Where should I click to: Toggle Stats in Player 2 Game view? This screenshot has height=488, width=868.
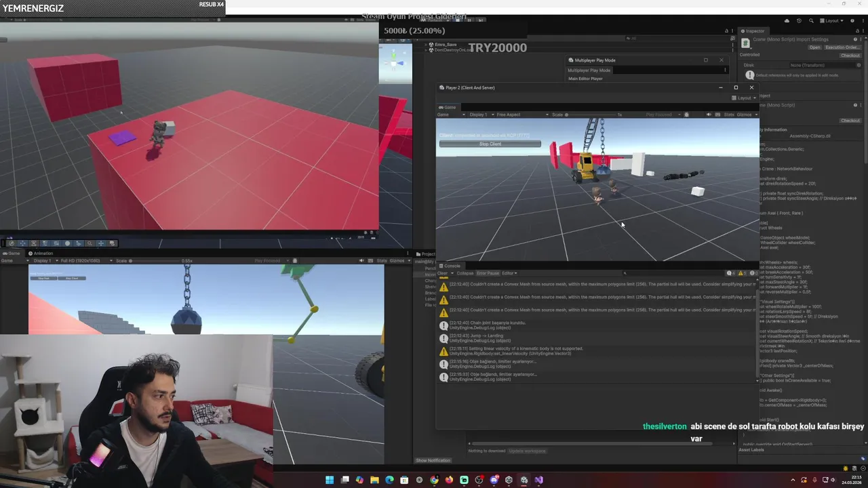point(729,115)
